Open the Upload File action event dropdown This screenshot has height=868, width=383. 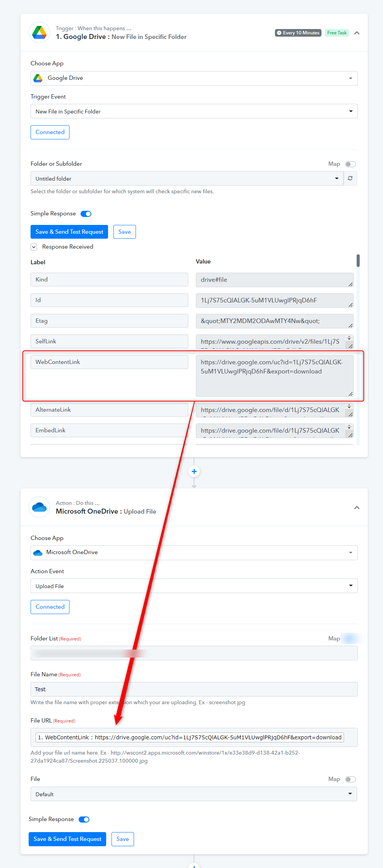(x=194, y=586)
